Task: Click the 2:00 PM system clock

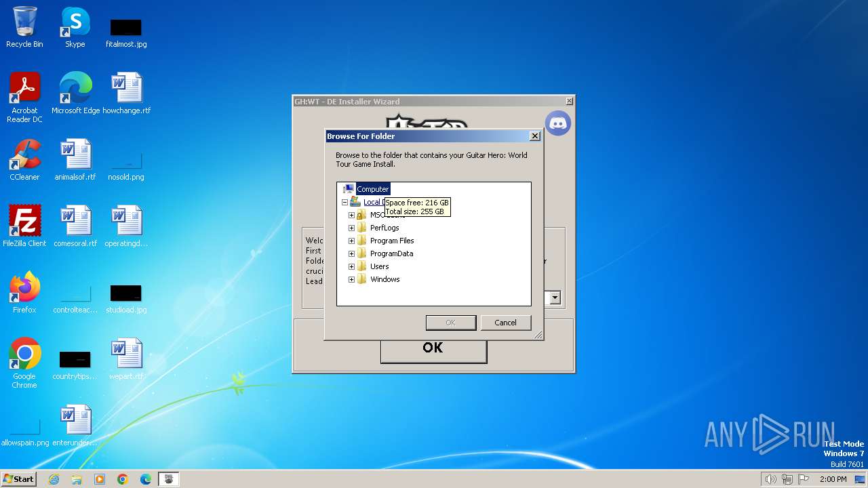Action: 833,479
